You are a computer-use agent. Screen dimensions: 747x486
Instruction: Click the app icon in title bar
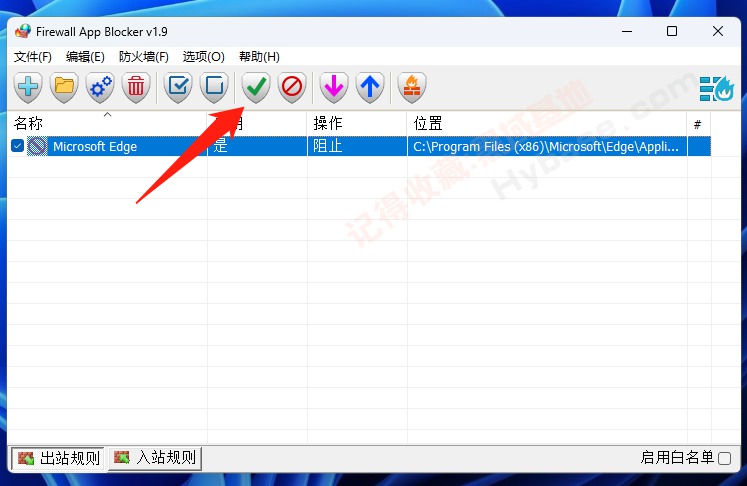tap(22, 31)
